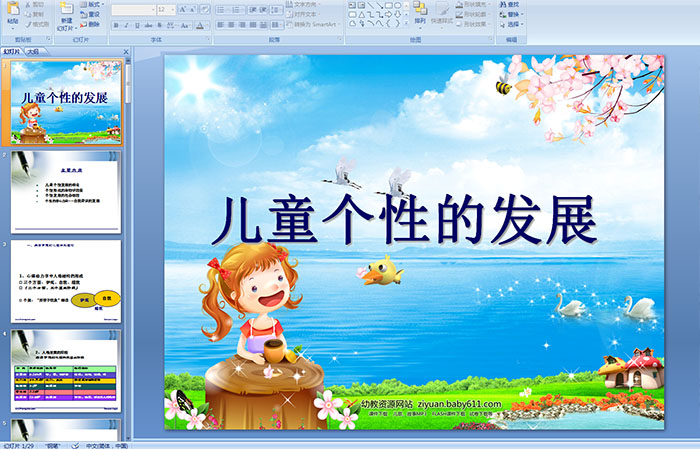The image size is (700, 449).
Task: Open the Align Text menu
Action: [x=302, y=14]
